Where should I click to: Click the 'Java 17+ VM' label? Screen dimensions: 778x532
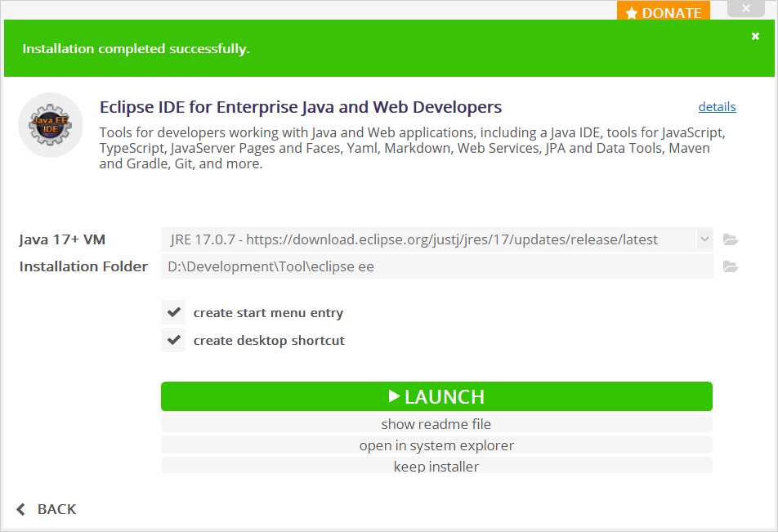[62, 239]
